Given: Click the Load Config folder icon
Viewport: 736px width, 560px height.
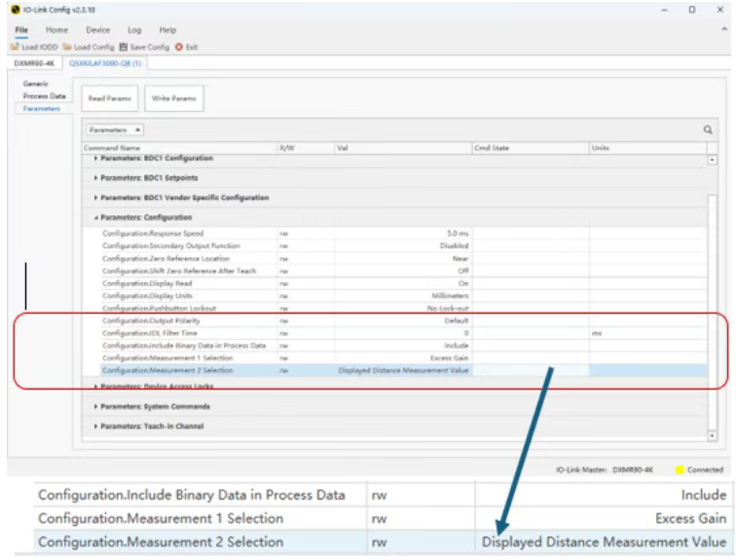Looking at the screenshot, I should pos(67,47).
